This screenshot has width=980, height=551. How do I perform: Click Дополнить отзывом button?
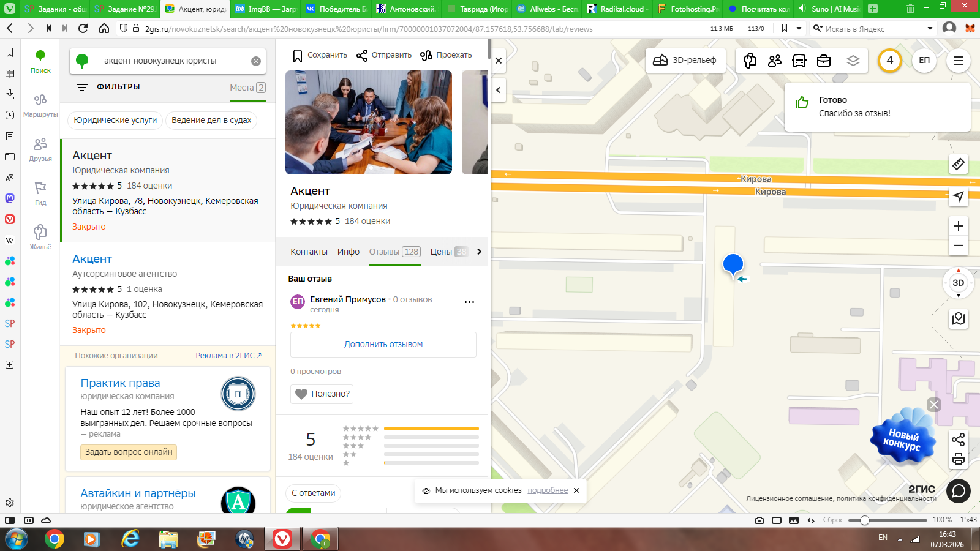click(x=383, y=345)
